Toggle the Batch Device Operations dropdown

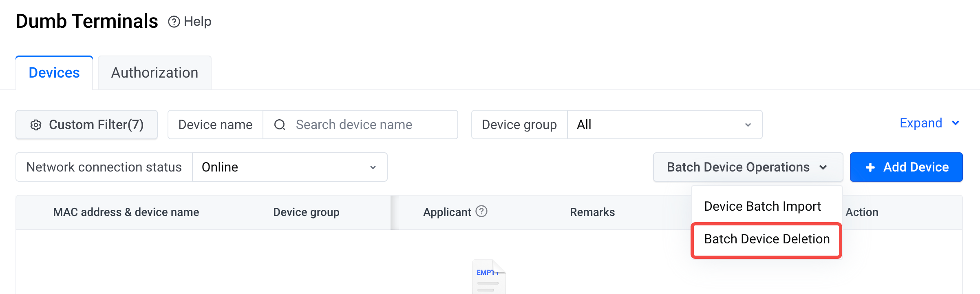(748, 167)
